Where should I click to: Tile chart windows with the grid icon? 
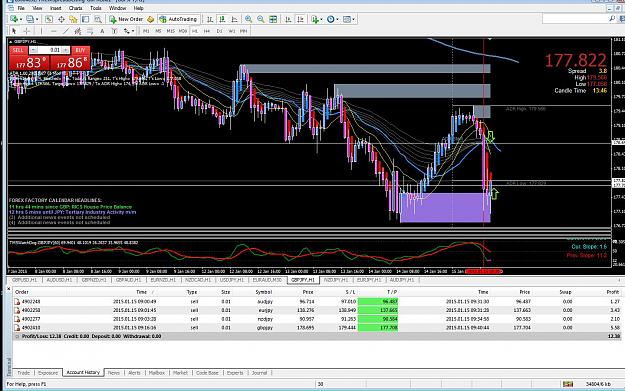(x=273, y=19)
